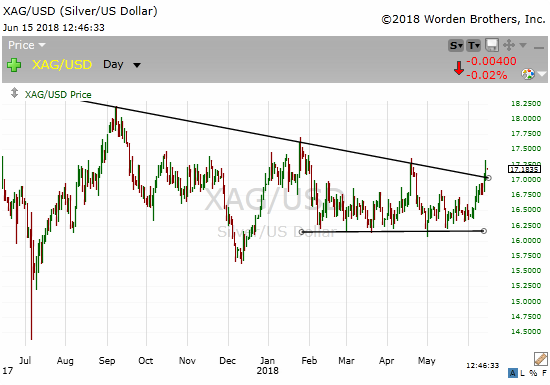Toggle the F scale option
This screenshot has width=550, height=385.
pos(544,373)
